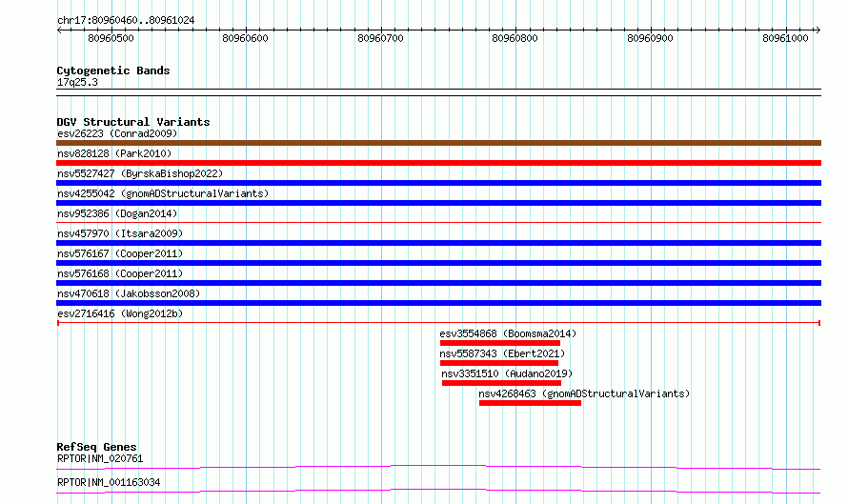Click the red nsv4268463 variant bar
Screen dimensions: 848x504
coord(530,403)
